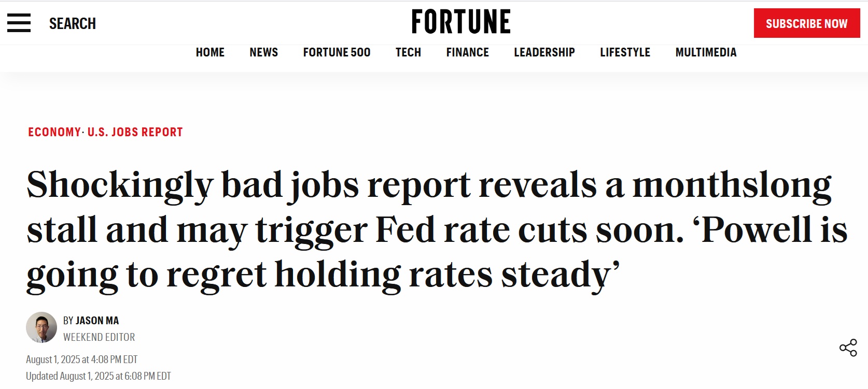Viewport: 868px width, 389px height.
Task: Open the hamburger menu icon
Action: tap(19, 23)
